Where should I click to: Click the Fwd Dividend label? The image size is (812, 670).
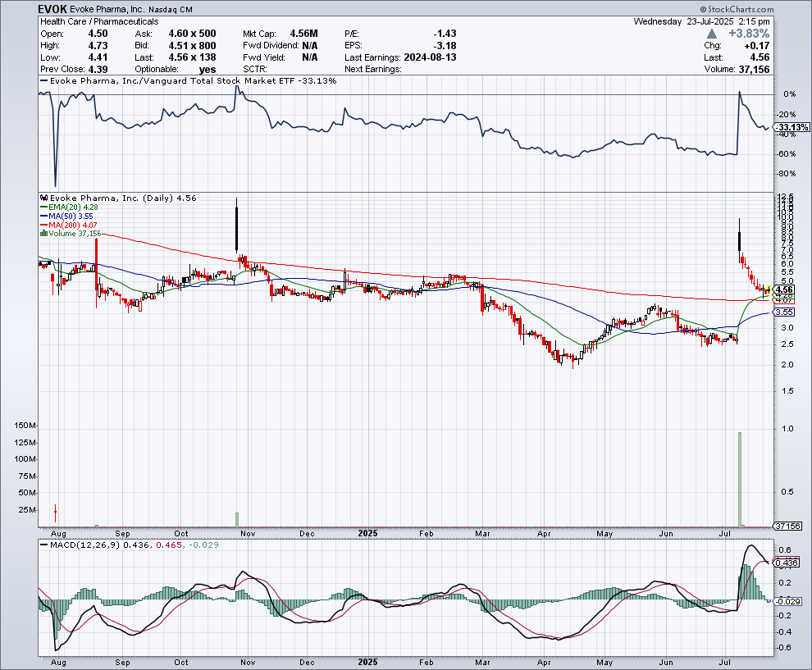tap(271, 46)
